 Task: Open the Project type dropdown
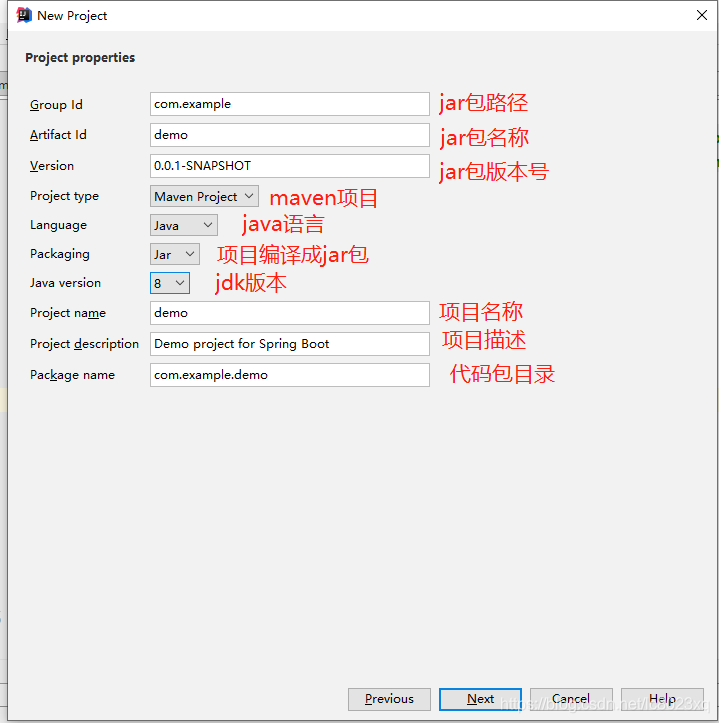coord(204,196)
